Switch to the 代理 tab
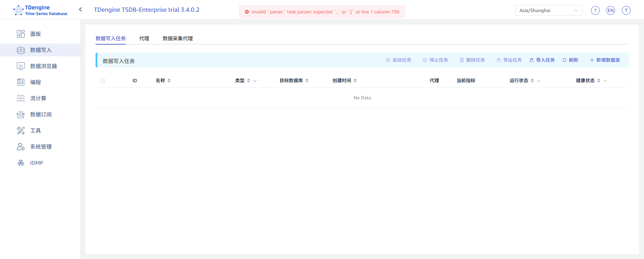 pyautogui.click(x=144, y=39)
